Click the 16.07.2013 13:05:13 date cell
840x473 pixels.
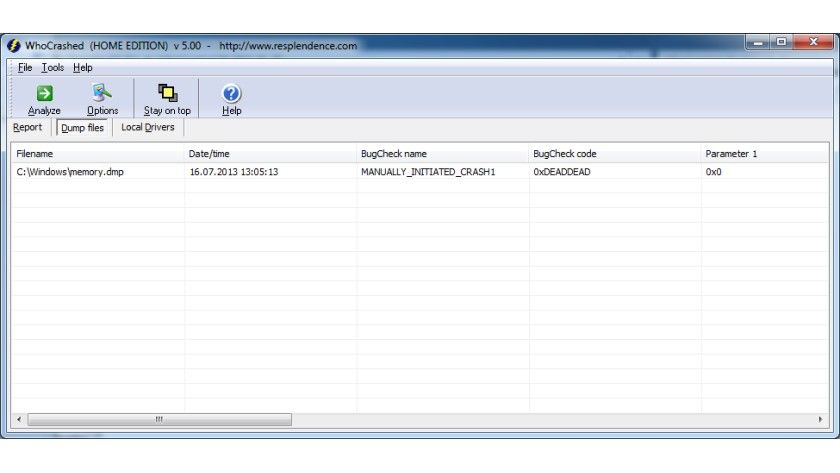click(x=234, y=172)
